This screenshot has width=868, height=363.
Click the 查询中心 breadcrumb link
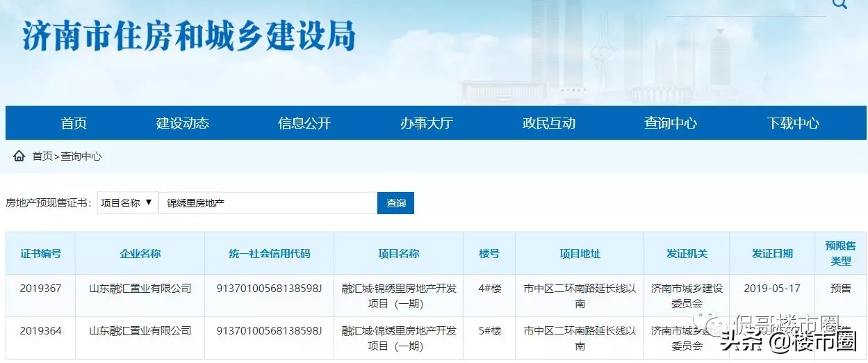coord(81,156)
